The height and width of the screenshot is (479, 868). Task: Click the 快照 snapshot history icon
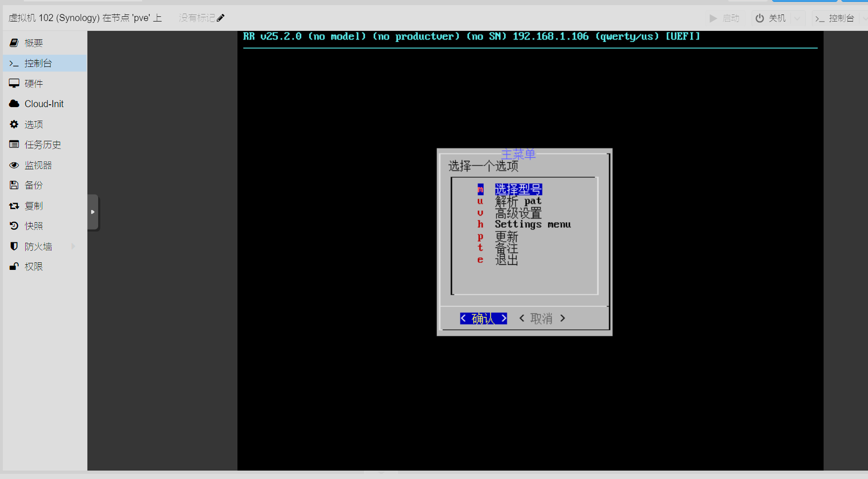coord(14,226)
